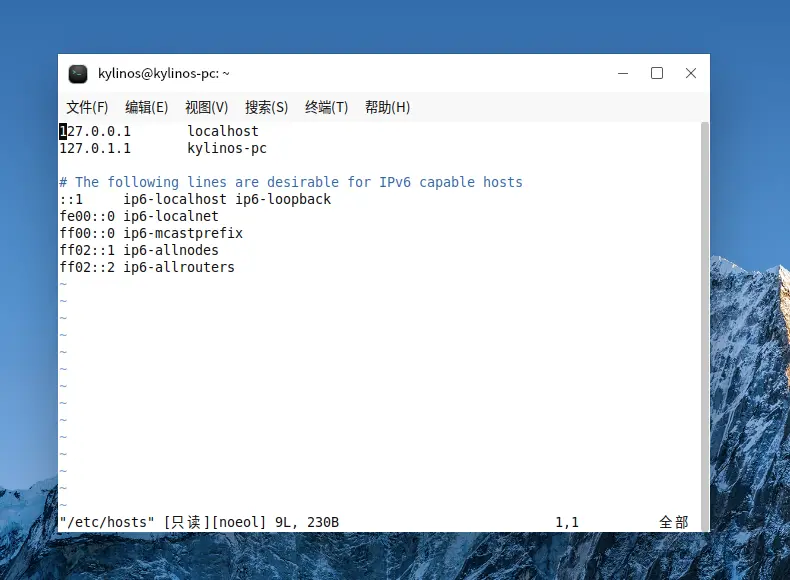790x580 pixels.
Task: Click the ff02::2 address
Action: [x=87, y=268]
